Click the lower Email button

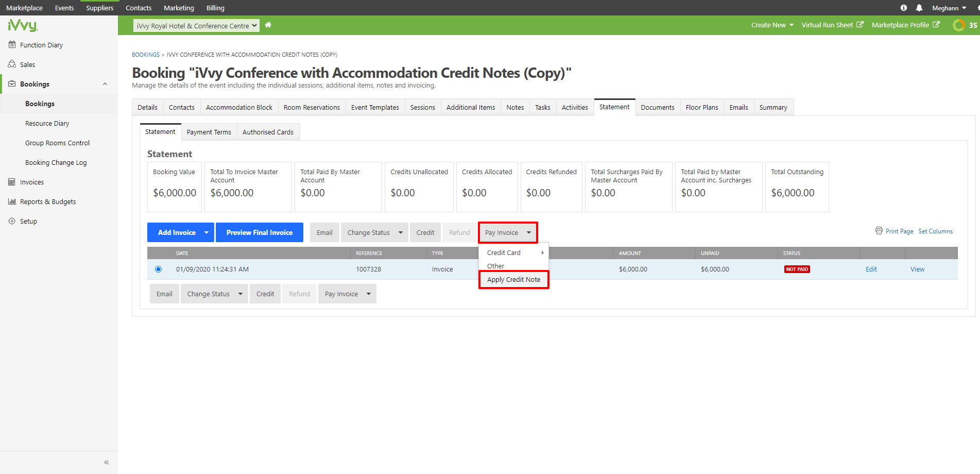coord(164,294)
